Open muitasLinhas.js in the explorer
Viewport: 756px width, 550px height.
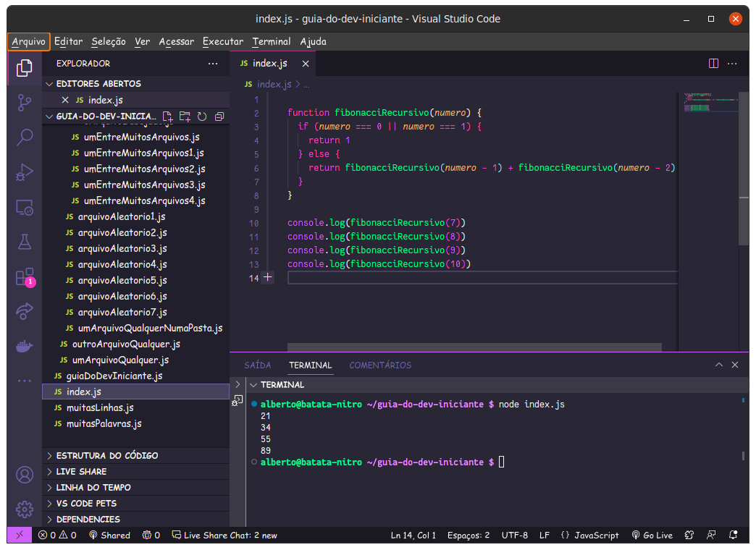coord(100,407)
